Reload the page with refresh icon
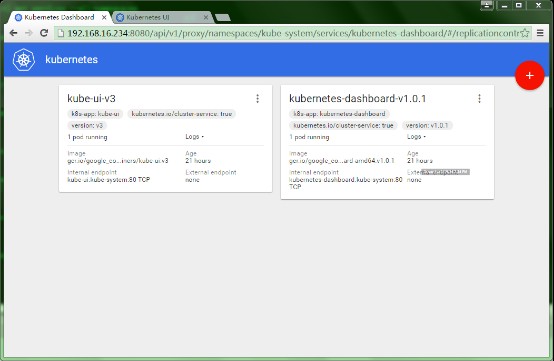554x361 pixels. click(44, 33)
